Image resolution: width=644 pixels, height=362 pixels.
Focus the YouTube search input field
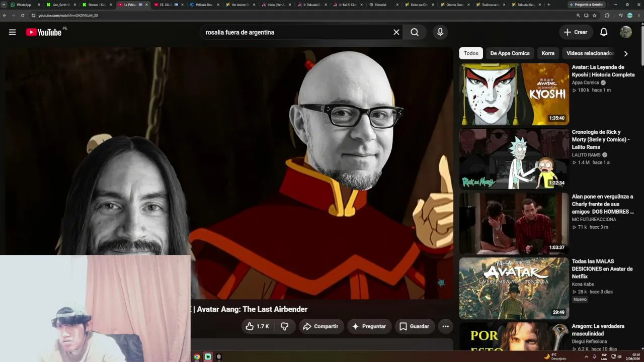pyautogui.click(x=297, y=32)
